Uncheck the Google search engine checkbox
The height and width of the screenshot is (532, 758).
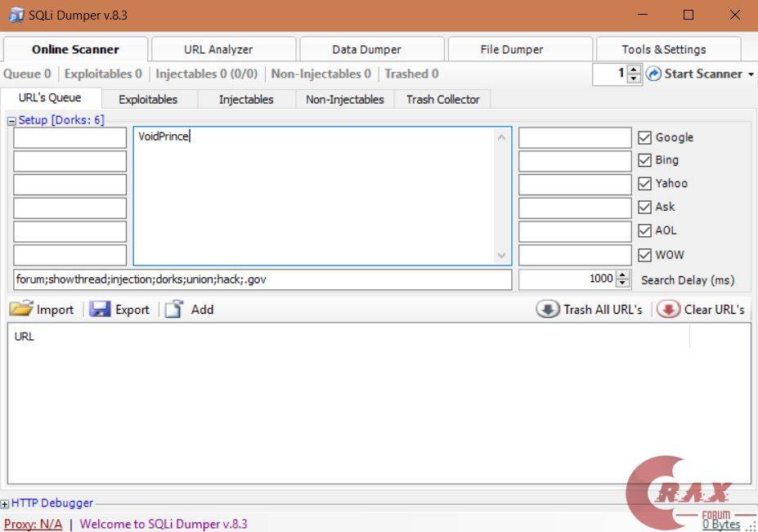(644, 137)
